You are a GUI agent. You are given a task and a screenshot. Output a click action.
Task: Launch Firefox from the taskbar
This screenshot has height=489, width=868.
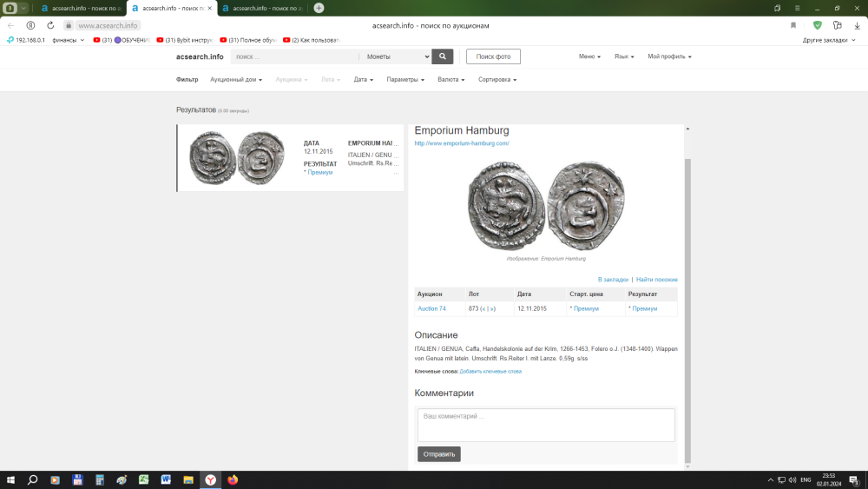pos(233,479)
